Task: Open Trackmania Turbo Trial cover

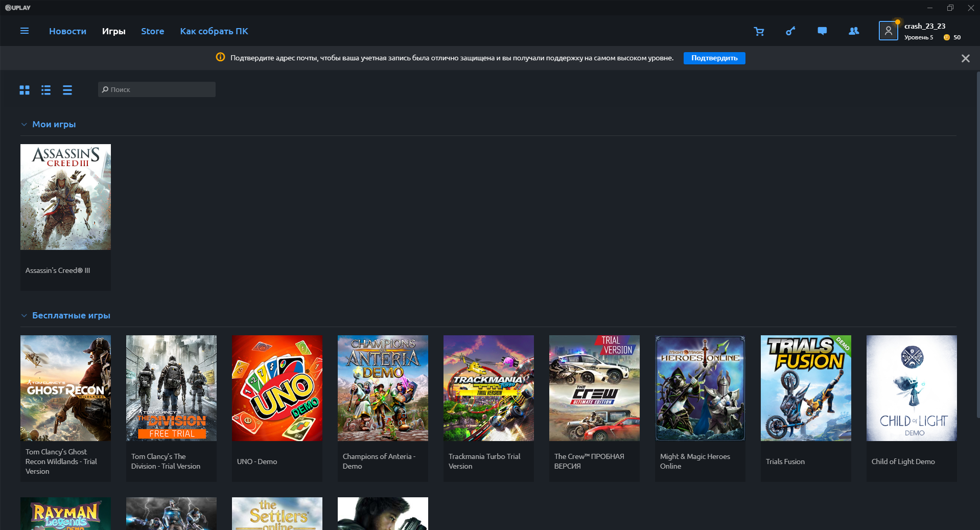Action: [488, 388]
